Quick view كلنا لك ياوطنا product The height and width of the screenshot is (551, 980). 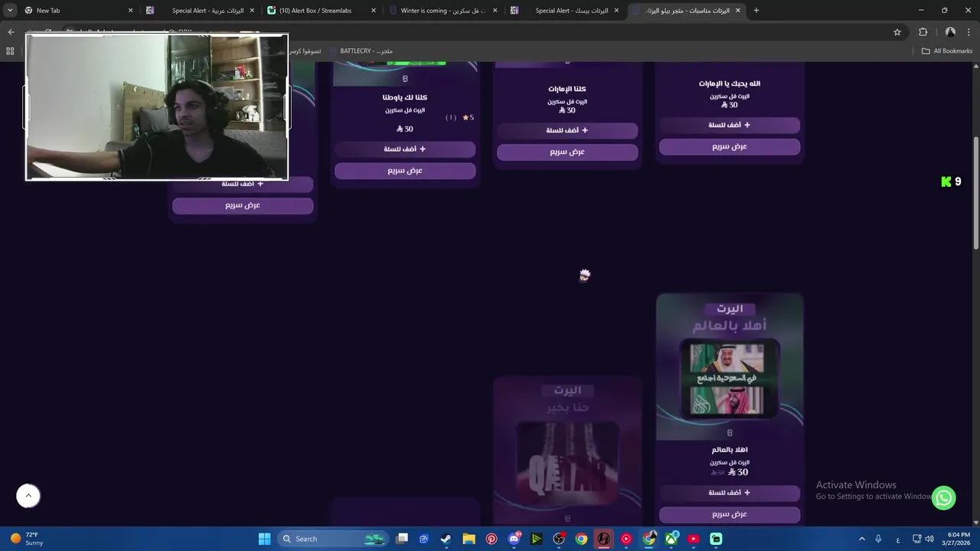[x=405, y=171]
